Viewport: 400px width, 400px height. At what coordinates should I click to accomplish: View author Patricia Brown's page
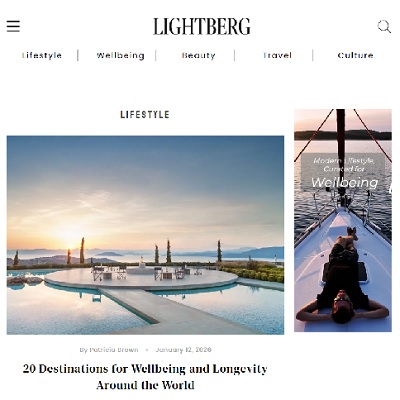coord(114,350)
